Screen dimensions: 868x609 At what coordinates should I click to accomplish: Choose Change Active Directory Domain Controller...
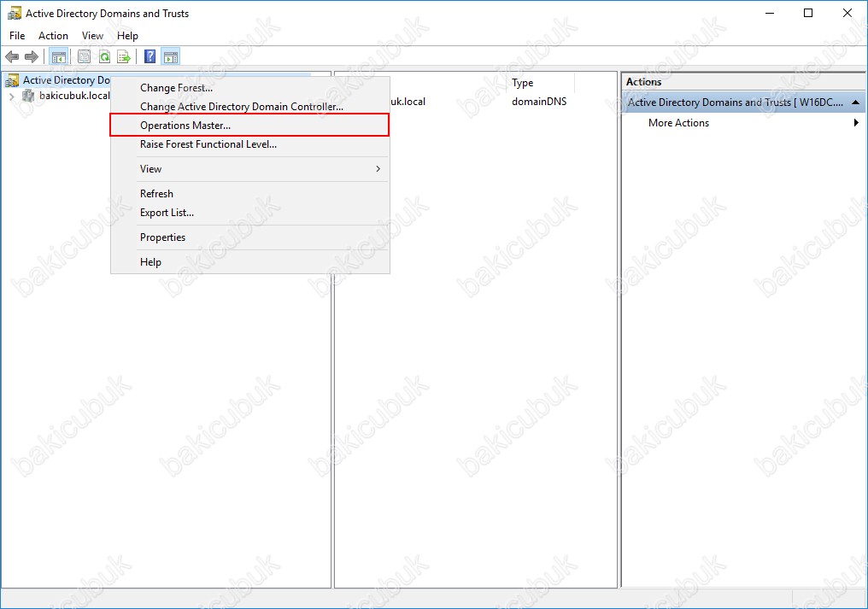(x=250, y=107)
